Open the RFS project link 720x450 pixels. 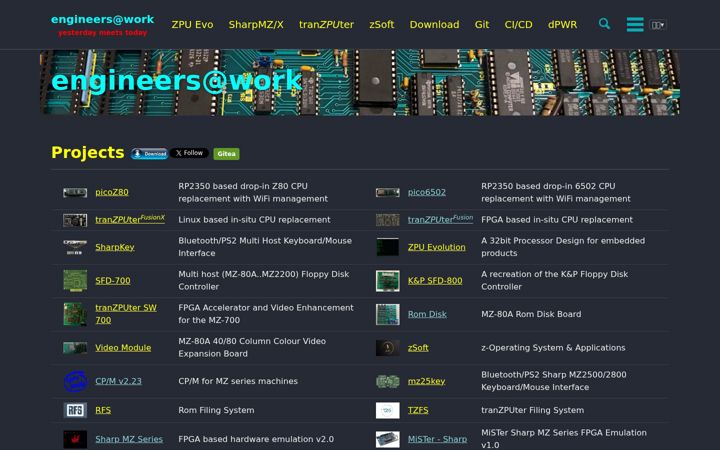(x=103, y=410)
